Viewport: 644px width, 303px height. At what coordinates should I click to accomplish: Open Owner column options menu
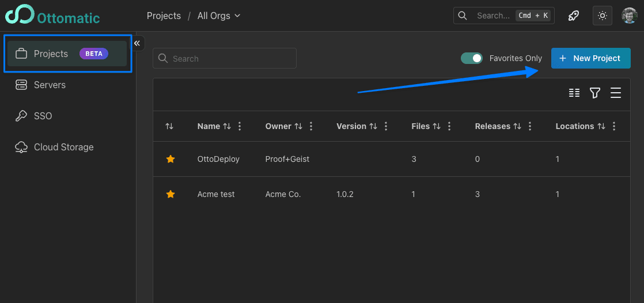(311, 126)
